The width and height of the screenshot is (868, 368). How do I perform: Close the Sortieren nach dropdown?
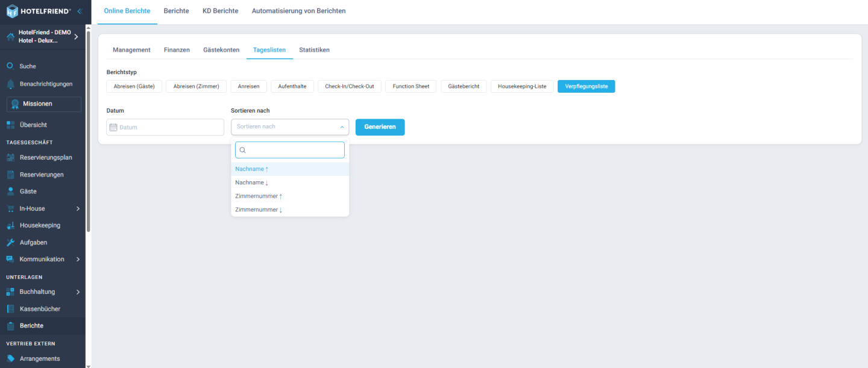click(342, 127)
